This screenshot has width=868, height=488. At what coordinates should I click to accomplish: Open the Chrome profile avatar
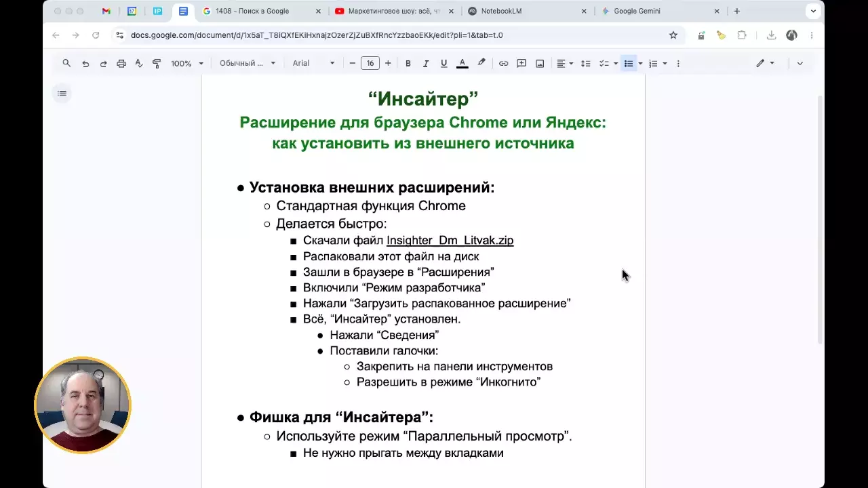tap(791, 35)
